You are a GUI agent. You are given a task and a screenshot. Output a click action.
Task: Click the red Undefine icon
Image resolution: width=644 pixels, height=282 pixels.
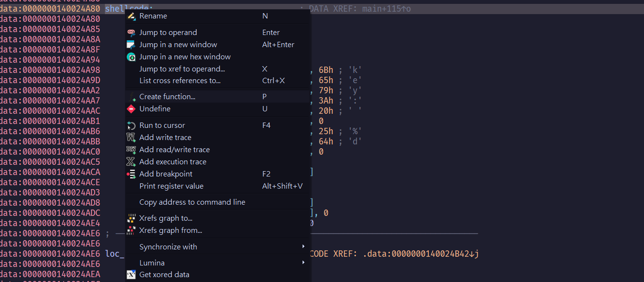click(x=131, y=109)
